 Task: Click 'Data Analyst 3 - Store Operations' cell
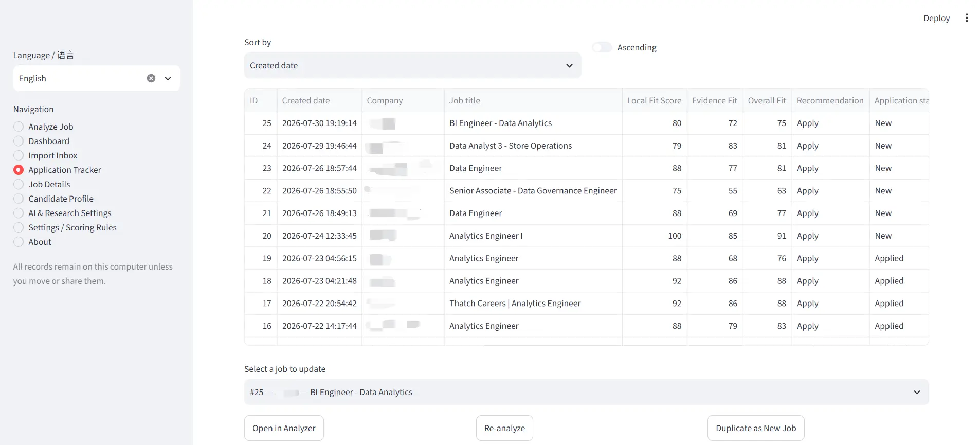(x=533, y=146)
